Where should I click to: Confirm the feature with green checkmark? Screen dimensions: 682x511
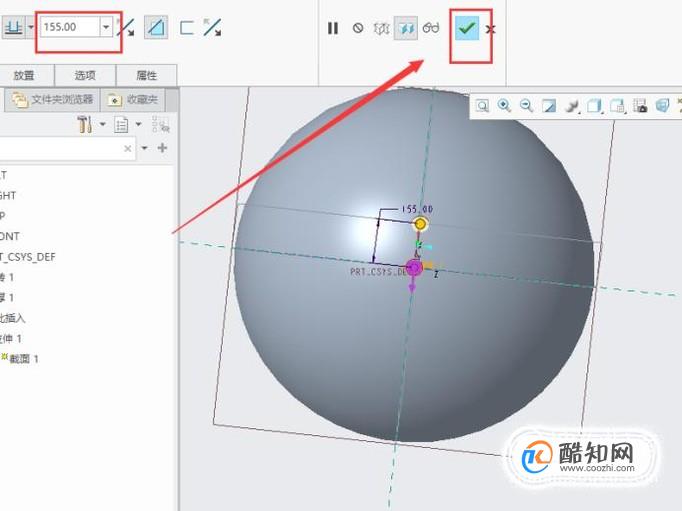pyautogui.click(x=467, y=28)
